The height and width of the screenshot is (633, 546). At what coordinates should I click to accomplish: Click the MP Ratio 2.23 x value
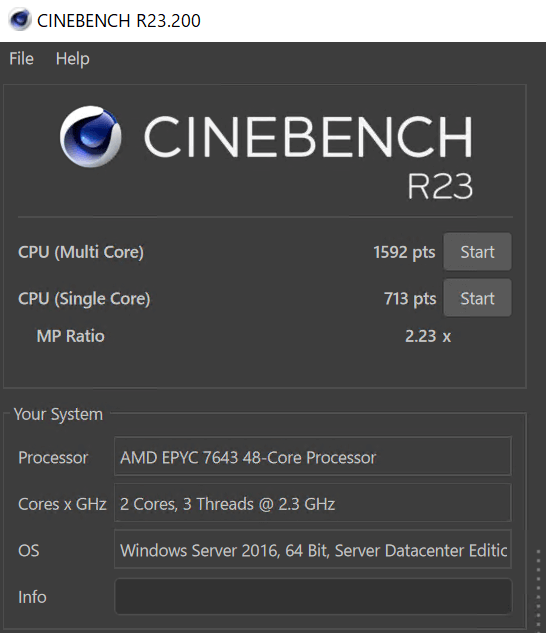428,336
